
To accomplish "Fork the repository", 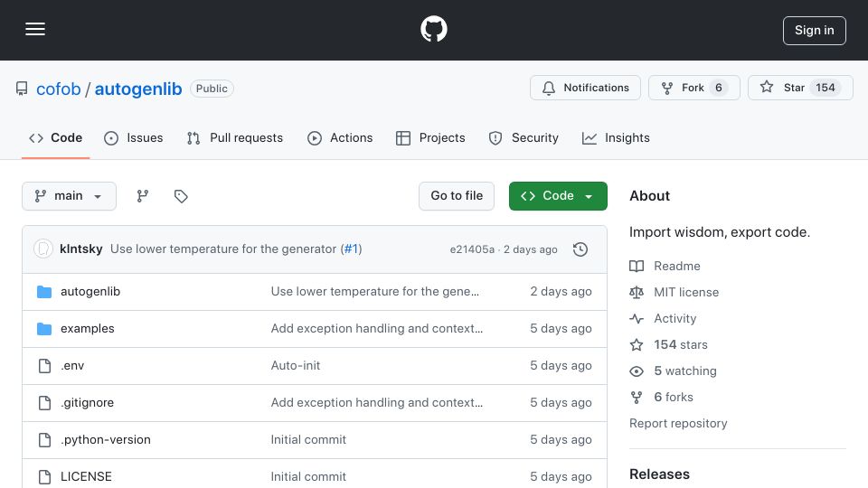I will click(693, 88).
